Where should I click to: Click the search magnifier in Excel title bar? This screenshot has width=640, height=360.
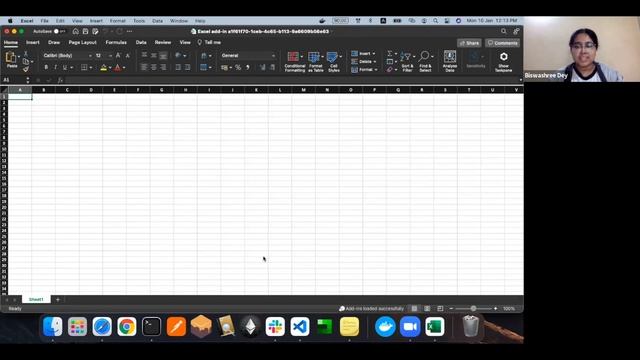click(x=504, y=31)
